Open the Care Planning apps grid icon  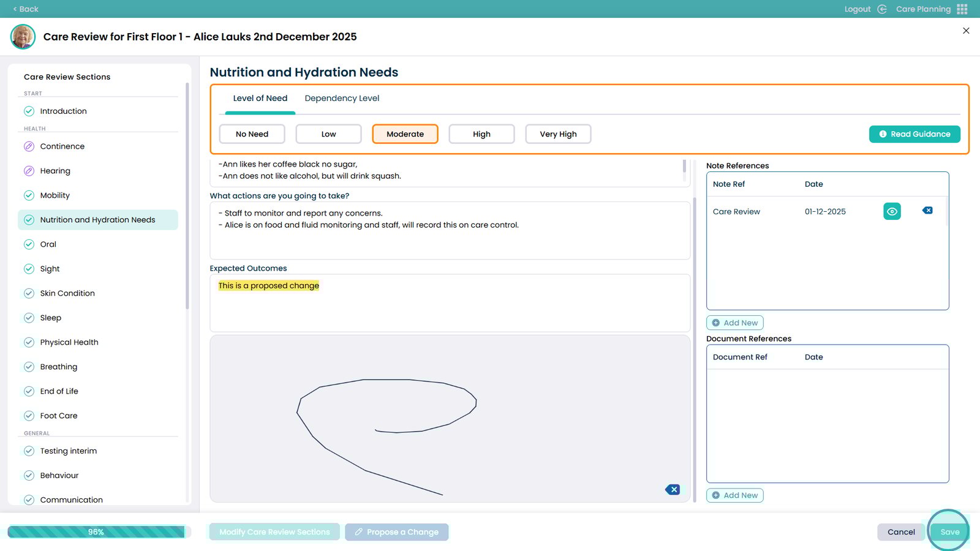click(x=962, y=9)
